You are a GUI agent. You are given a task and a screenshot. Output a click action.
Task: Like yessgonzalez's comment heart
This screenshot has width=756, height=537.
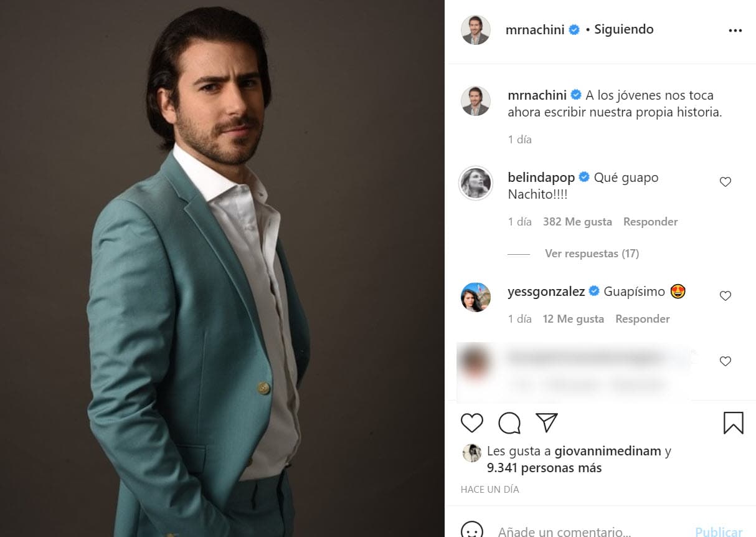coord(725,295)
